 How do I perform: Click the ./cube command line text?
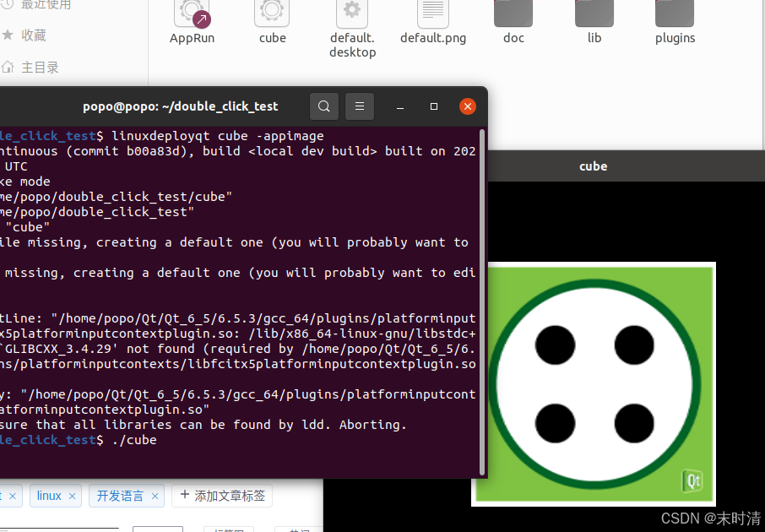[134, 440]
